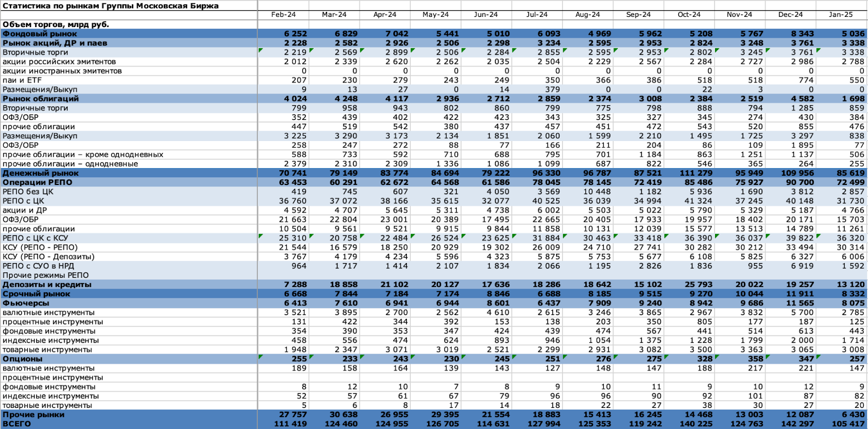
Task: Select the 'Фьючерсы' row label
Action: pyautogui.click(x=25, y=303)
